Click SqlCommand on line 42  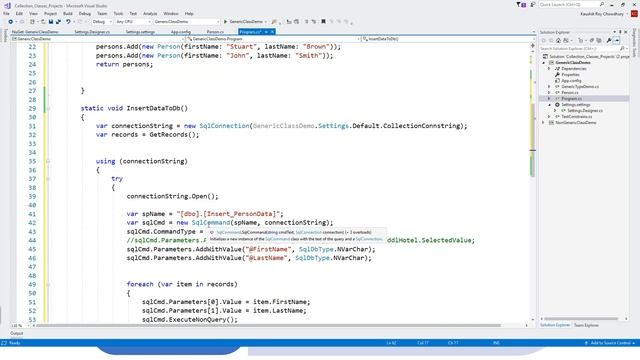click(211, 223)
